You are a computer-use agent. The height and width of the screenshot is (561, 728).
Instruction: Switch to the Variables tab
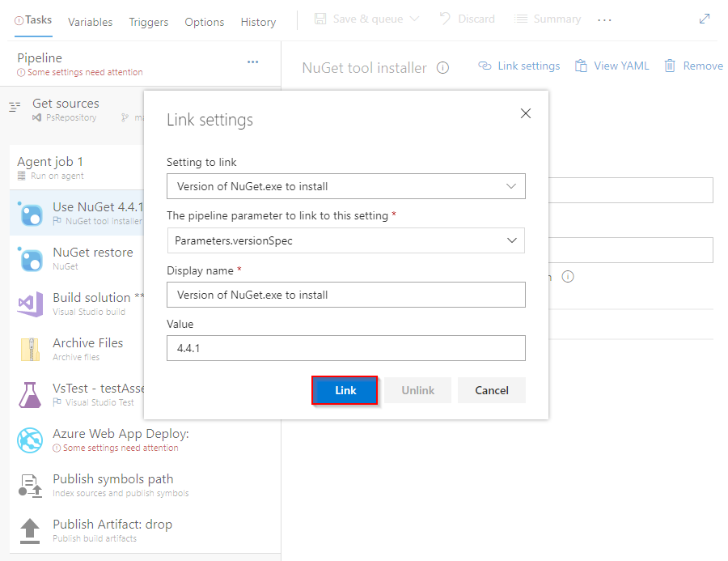click(90, 22)
